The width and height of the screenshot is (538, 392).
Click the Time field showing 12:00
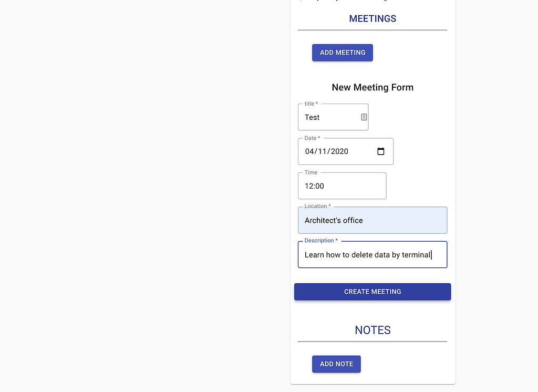(342, 185)
